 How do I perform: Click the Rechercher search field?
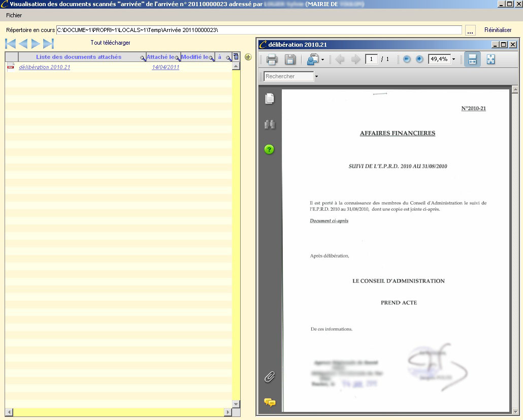[x=288, y=77]
